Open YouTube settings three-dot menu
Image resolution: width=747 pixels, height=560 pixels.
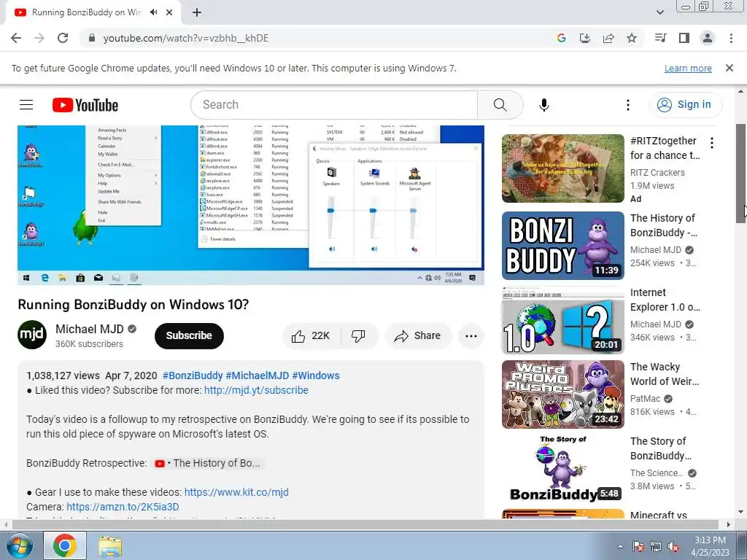click(628, 105)
